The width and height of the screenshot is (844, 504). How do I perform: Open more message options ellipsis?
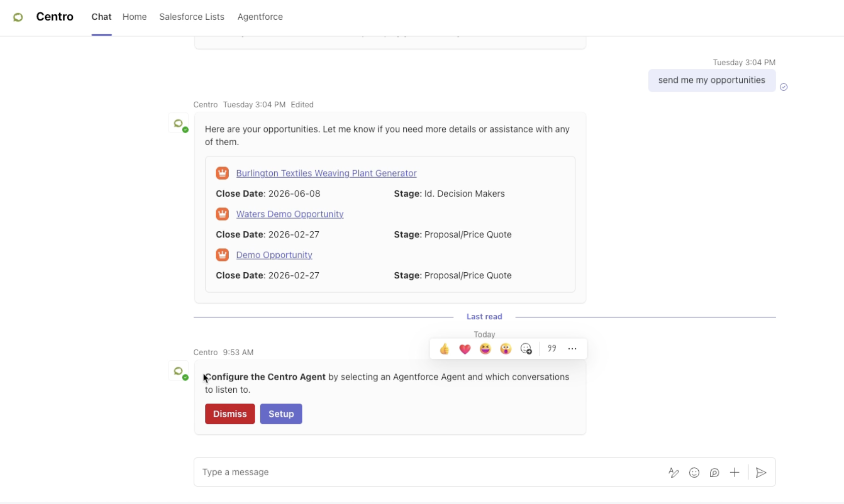coord(572,349)
